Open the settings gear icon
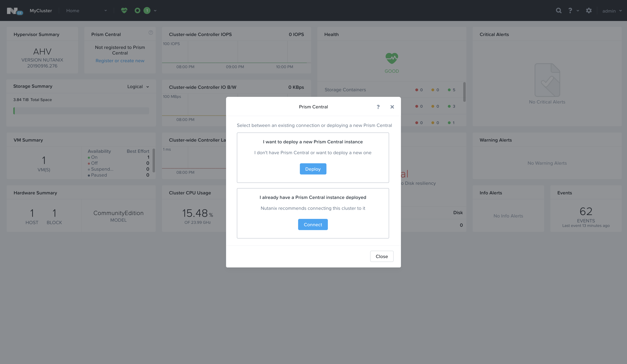The image size is (627, 364). 589,10
